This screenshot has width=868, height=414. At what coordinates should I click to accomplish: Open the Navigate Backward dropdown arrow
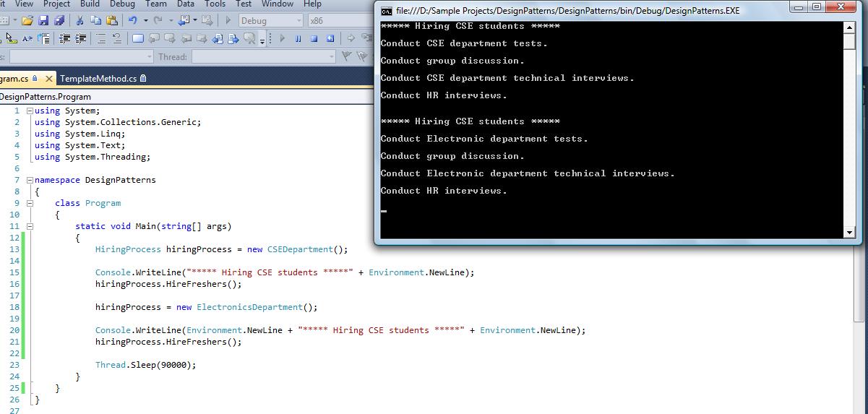(195, 21)
